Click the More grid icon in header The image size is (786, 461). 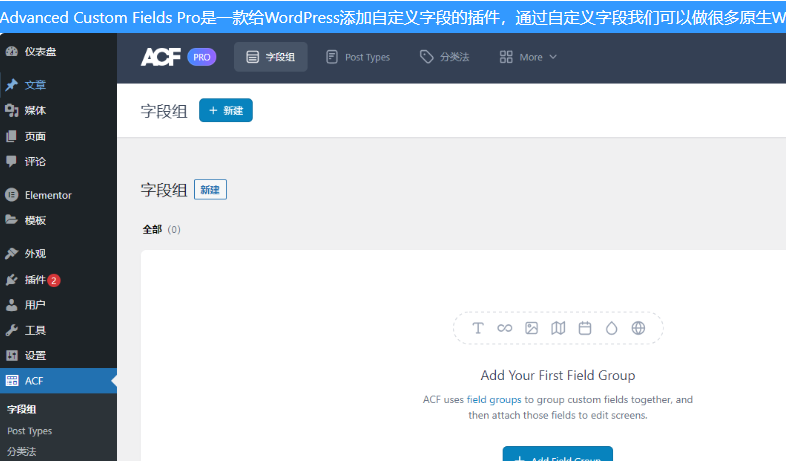(x=506, y=57)
